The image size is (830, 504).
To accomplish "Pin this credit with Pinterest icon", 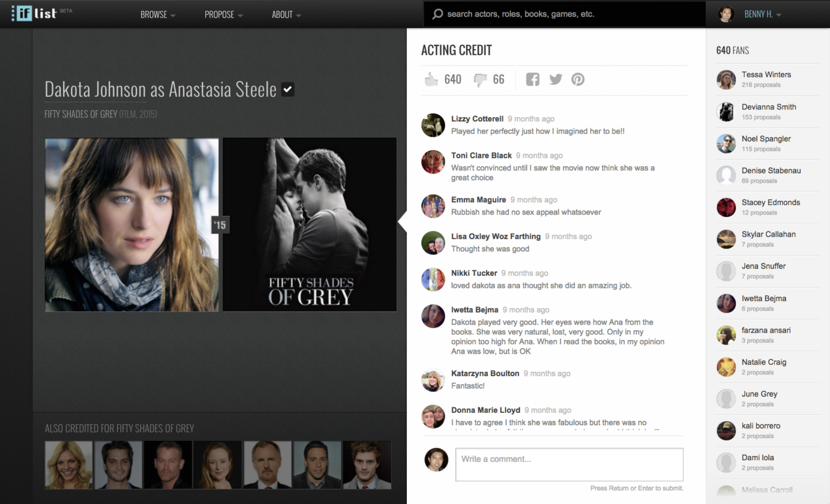I will [578, 80].
